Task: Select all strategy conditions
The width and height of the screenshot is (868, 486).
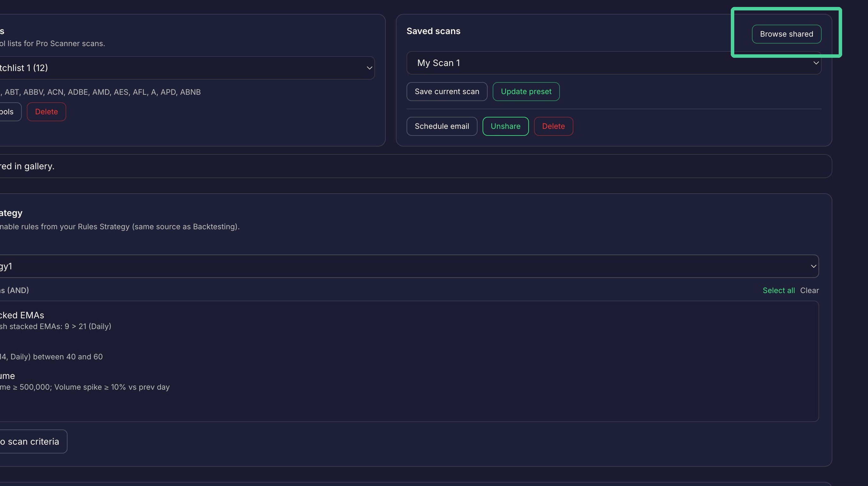Action: coord(778,291)
